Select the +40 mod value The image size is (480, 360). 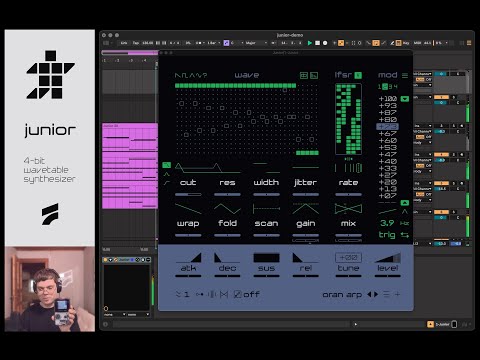click(x=388, y=161)
